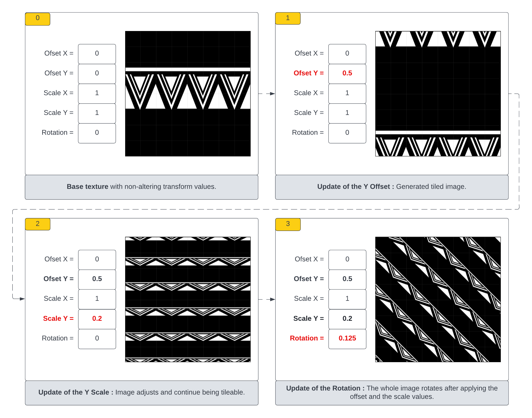Click the Ofset X value field in panel 3

(x=347, y=260)
